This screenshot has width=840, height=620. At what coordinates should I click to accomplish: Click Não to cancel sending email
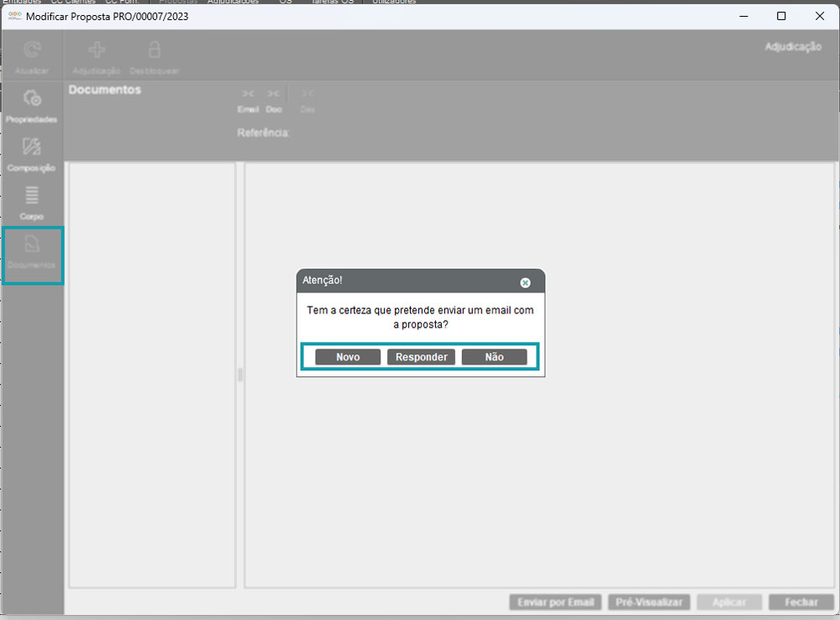tap(494, 357)
